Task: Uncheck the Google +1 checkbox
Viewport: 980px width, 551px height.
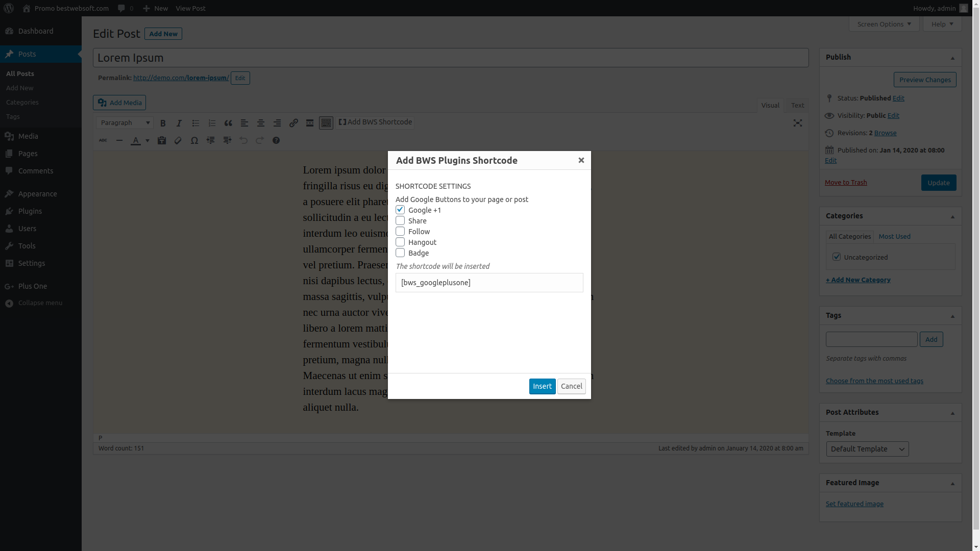Action: tap(400, 210)
